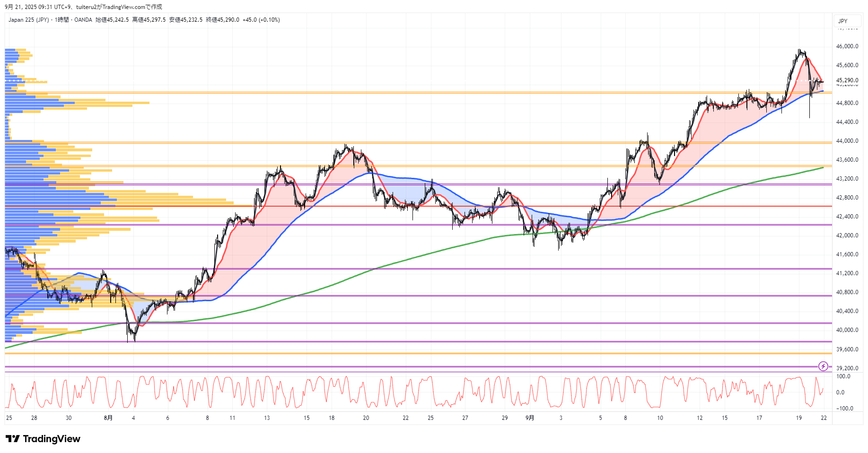Click the JPY currency label

pyautogui.click(x=842, y=21)
